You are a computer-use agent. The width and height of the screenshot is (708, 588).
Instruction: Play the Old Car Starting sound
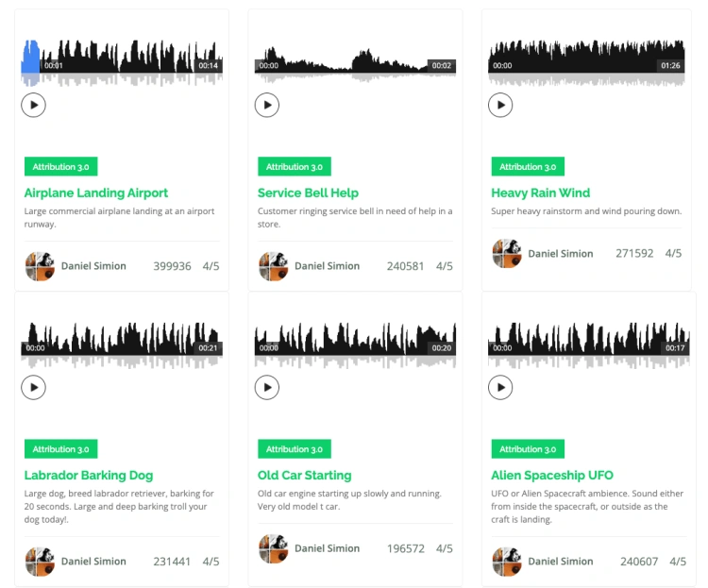coord(267,388)
